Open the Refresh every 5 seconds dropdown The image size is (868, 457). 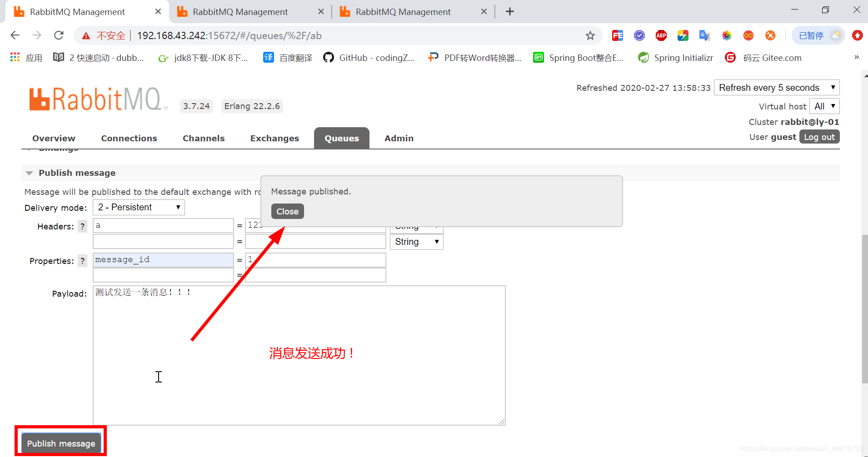click(x=777, y=88)
